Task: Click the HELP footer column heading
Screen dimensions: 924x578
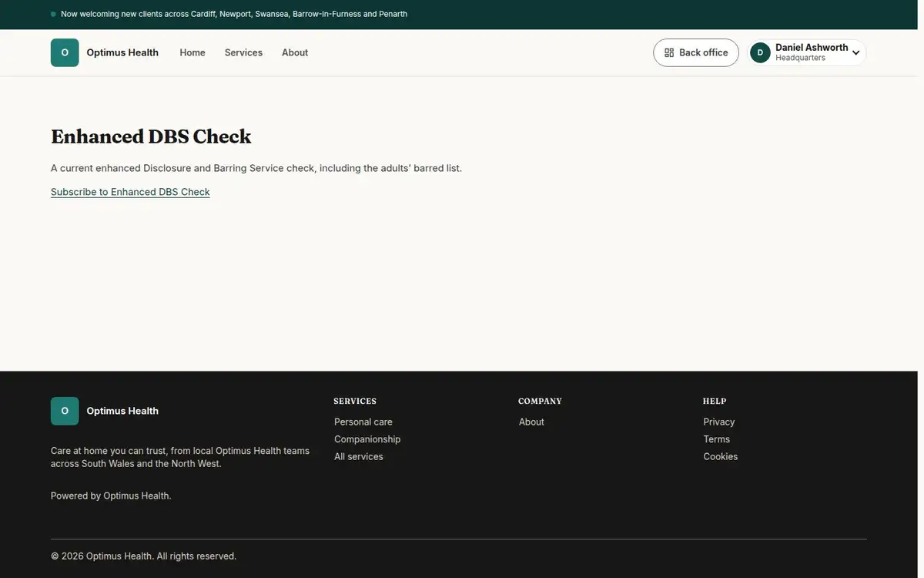Action: coord(715,401)
